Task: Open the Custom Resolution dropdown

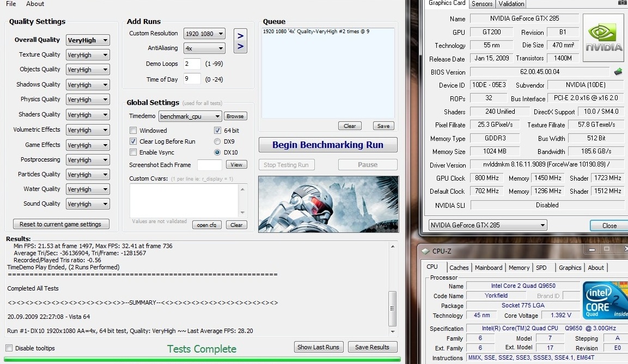Action: (204, 34)
